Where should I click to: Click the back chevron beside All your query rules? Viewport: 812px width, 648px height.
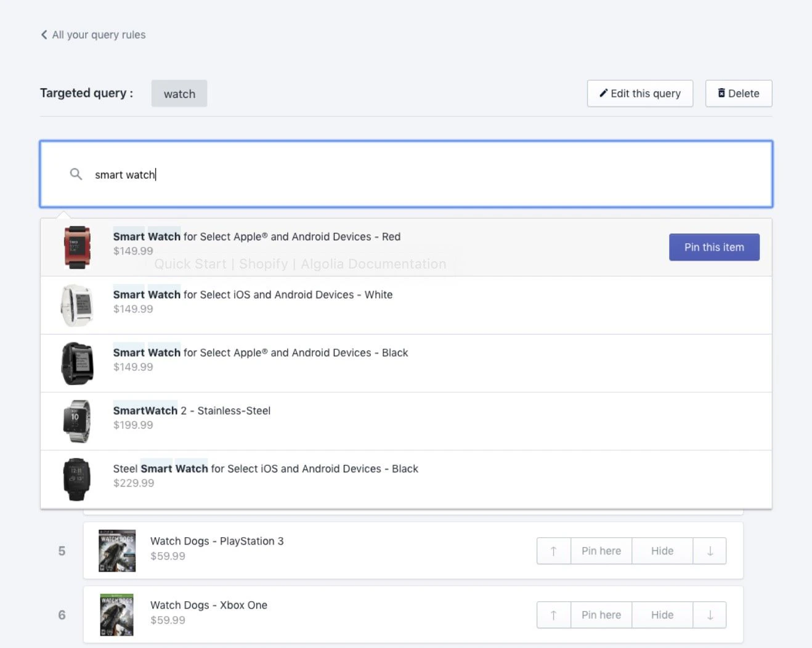(43, 34)
